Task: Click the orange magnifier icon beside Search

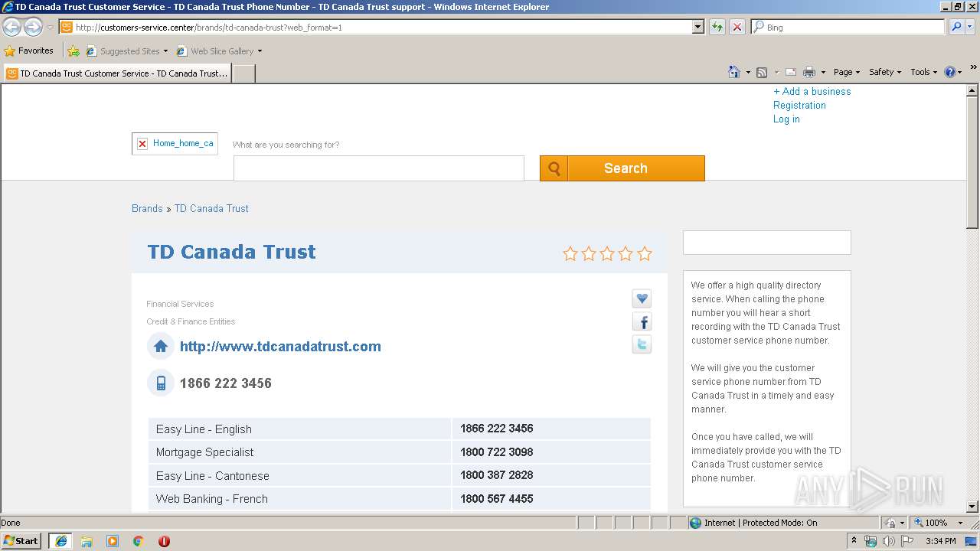Action: [554, 168]
